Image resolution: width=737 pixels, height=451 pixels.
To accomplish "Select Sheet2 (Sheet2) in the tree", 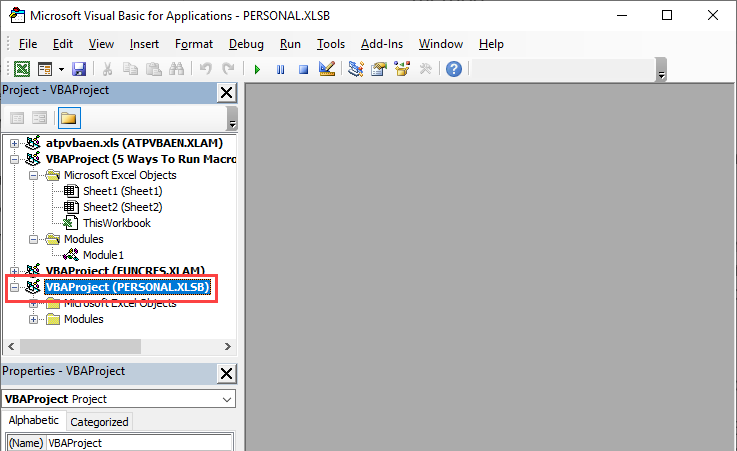I will pyautogui.click(x=122, y=207).
